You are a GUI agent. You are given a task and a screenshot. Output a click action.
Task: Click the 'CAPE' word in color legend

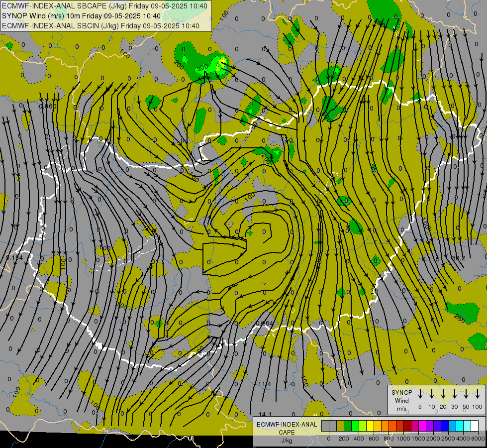click(287, 433)
